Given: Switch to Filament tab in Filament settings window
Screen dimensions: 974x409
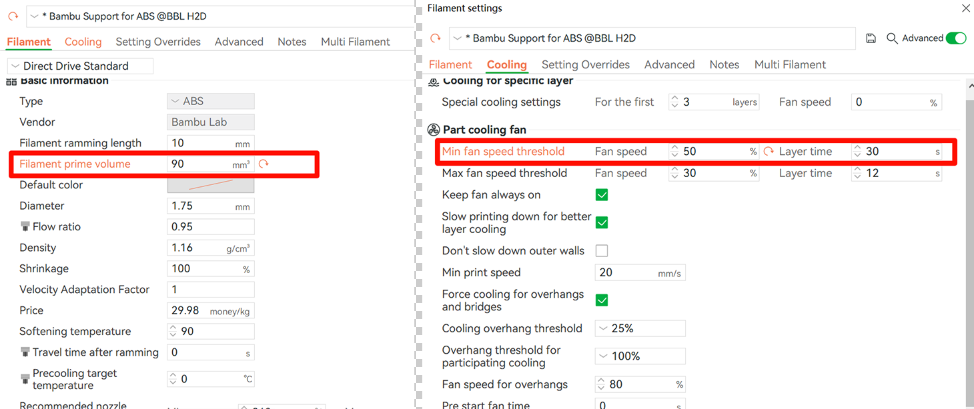Looking at the screenshot, I should pyautogui.click(x=450, y=65).
